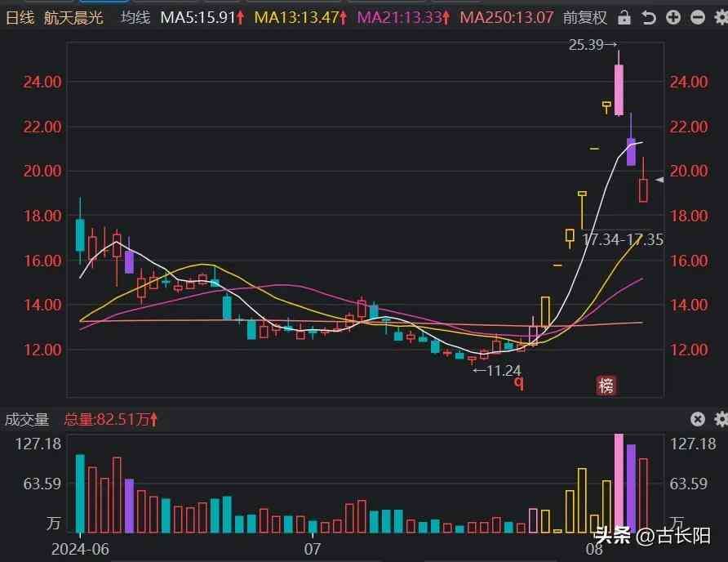Select the 均线 indicator label

click(135, 17)
